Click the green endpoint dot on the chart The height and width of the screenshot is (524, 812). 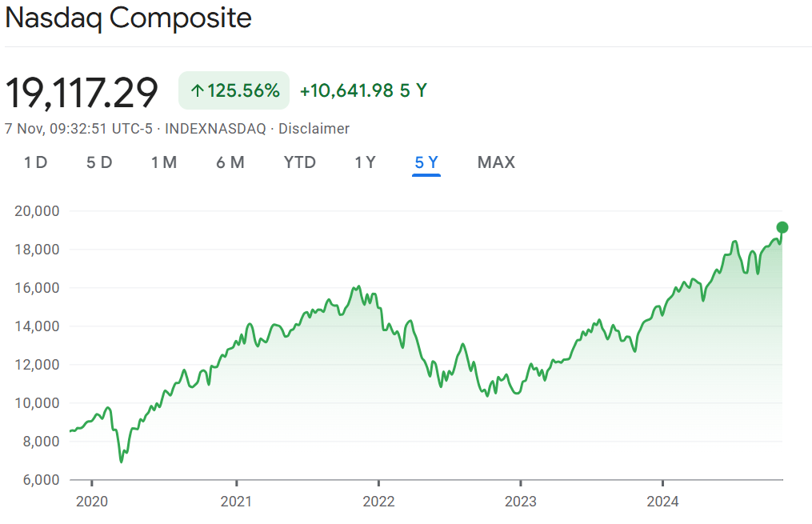tap(782, 228)
